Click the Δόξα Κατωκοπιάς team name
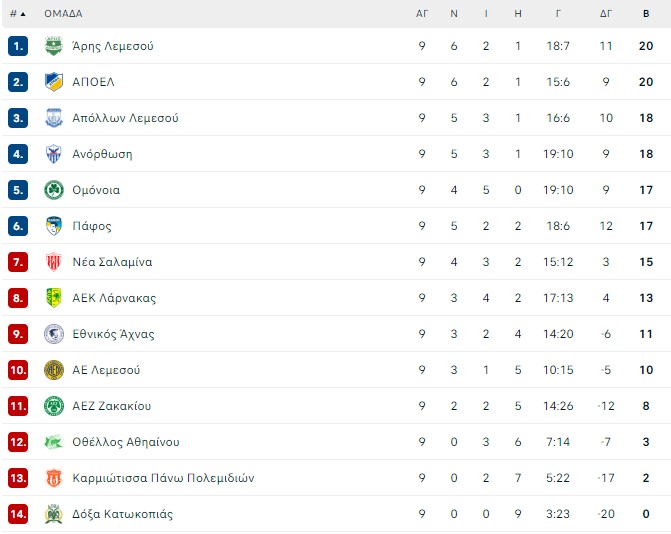 coord(122,514)
